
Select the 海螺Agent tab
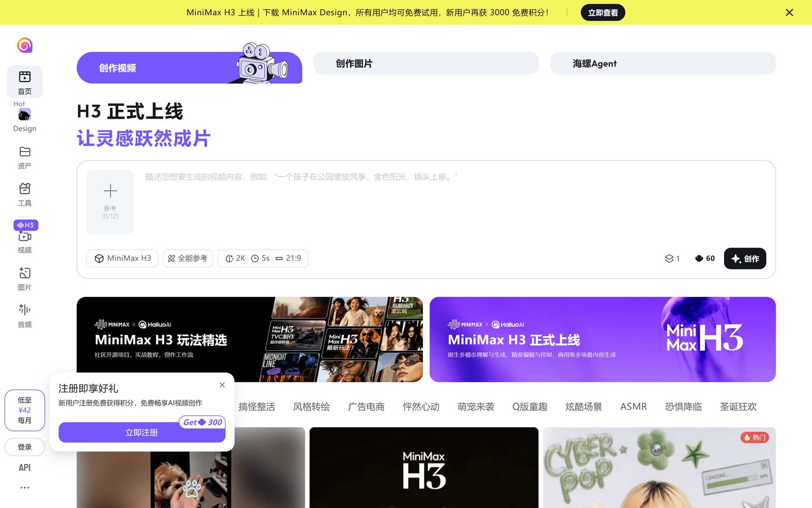pyautogui.click(x=663, y=63)
